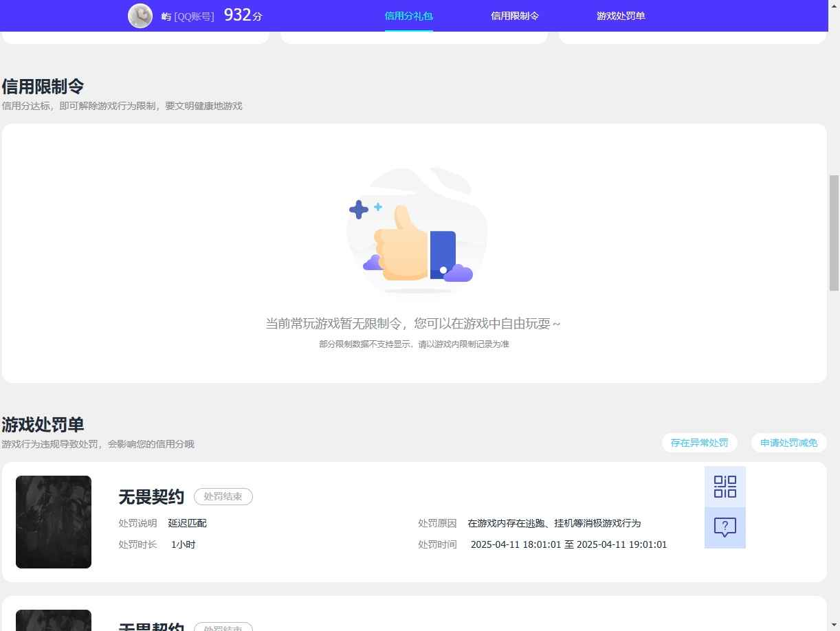The width and height of the screenshot is (840, 631).
Task: Switch to the 游戏处罚单 tab
Action: tap(621, 16)
